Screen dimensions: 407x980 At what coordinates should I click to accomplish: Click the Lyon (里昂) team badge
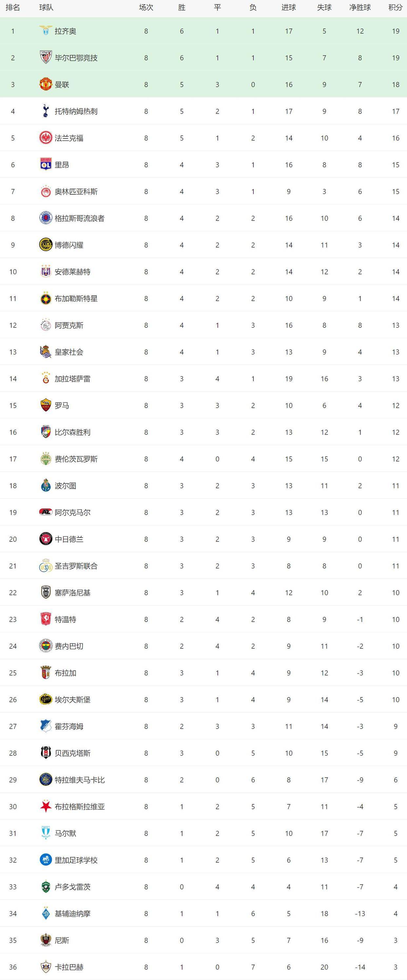pyautogui.click(x=46, y=165)
